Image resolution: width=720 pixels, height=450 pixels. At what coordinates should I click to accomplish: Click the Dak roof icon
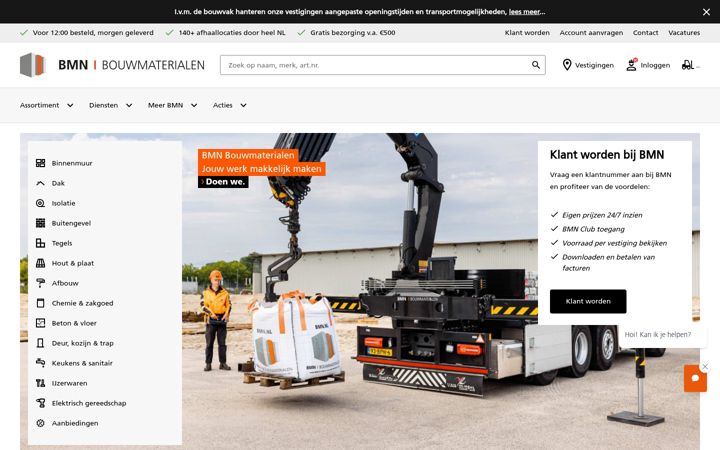pyautogui.click(x=40, y=183)
